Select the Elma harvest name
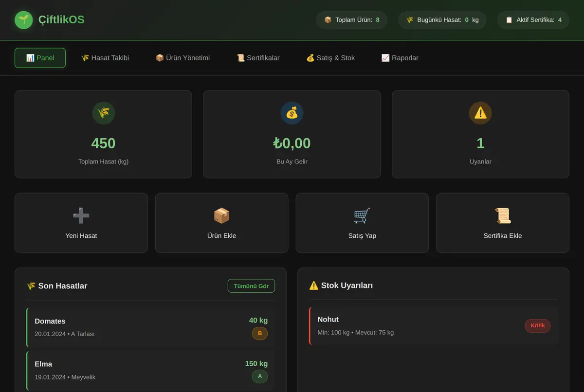The width and height of the screenshot is (584, 392). pyautogui.click(x=43, y=364)
